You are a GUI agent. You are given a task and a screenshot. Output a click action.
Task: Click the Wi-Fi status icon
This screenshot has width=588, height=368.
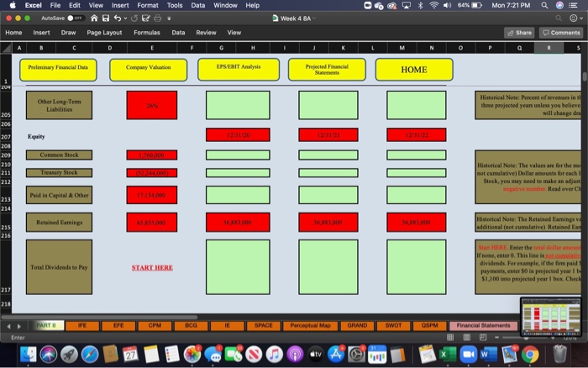(434, 5)
